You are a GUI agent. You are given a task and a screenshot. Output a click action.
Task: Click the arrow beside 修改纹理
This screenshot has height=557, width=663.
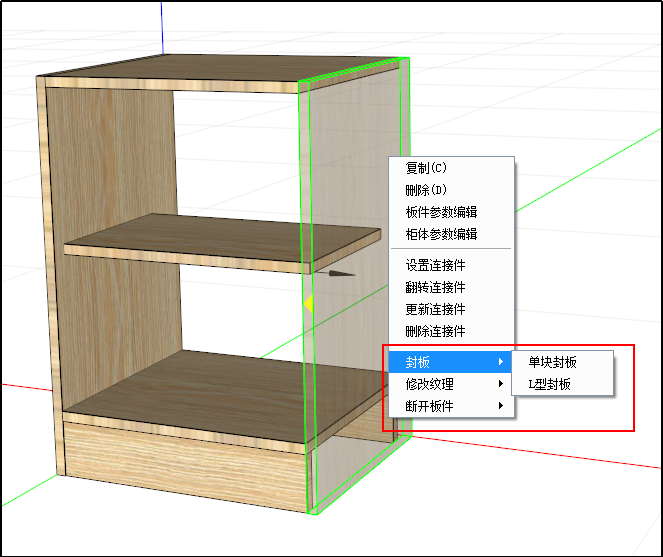pos(501,384)
